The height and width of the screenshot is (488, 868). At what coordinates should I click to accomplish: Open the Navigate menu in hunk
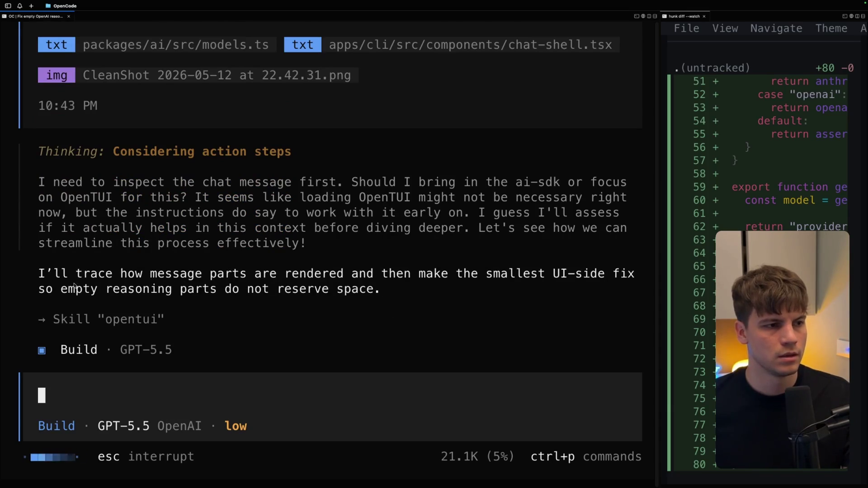pyautogui.click(x=776, y=28)
